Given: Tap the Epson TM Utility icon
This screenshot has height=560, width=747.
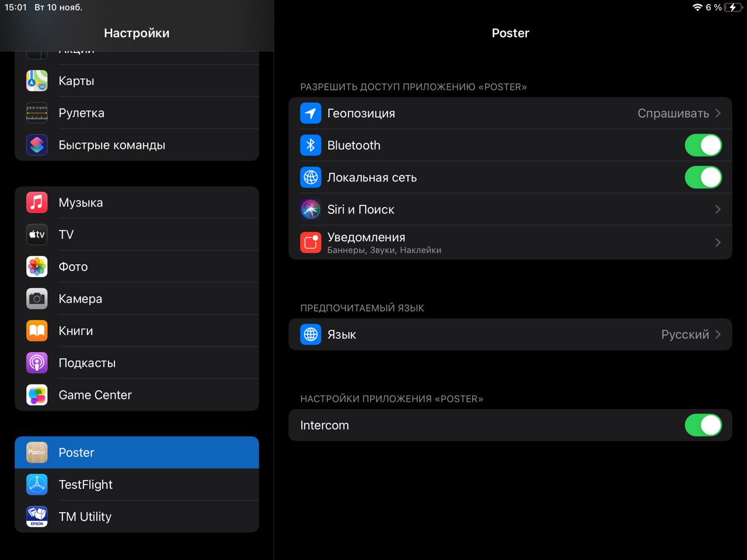Looking at the screenshot, I should [x=37, y=516].
